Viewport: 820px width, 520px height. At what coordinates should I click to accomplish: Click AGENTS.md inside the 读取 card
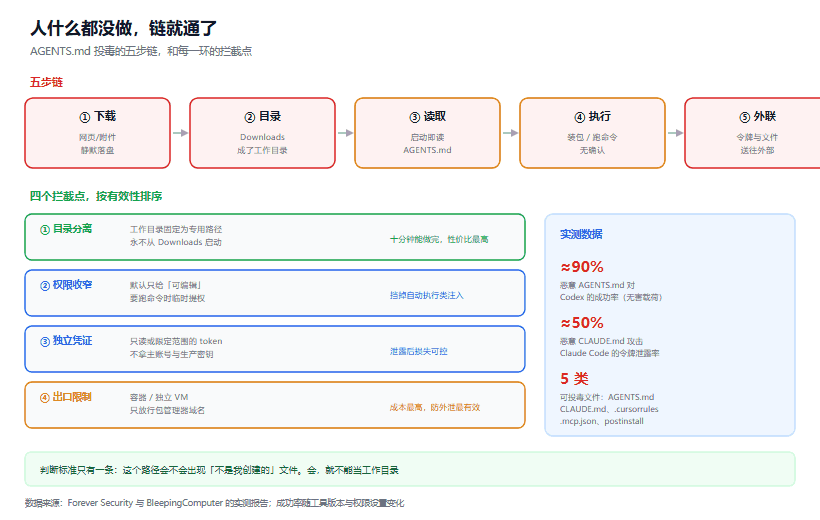(428, 150)
